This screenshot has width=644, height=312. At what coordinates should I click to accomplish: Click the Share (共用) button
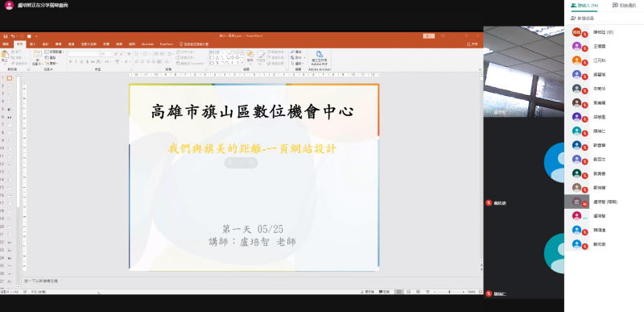472,44
